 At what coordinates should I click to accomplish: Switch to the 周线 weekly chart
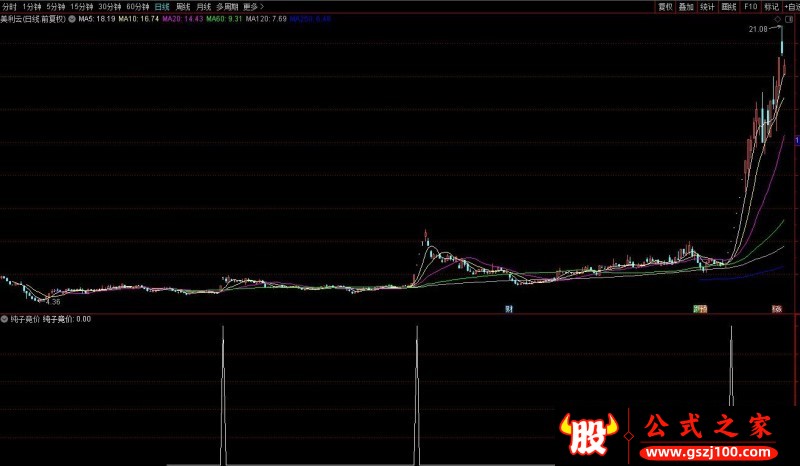tap(183, 7)
